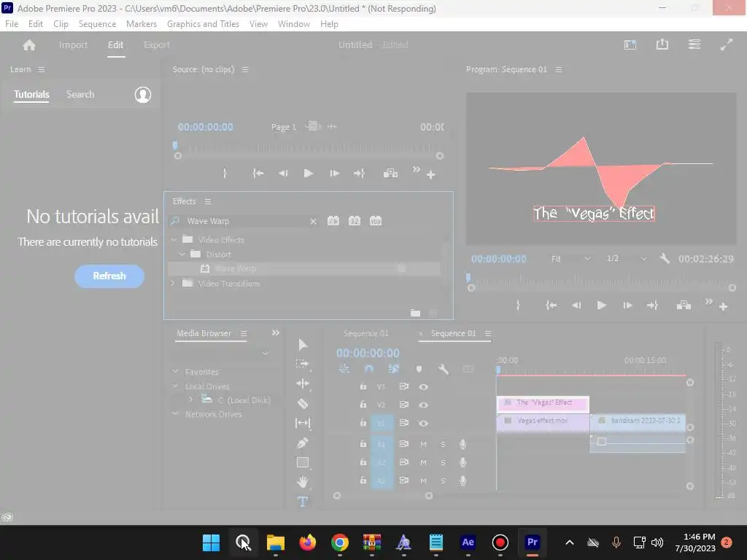Select the Type tool

[303, 502]
